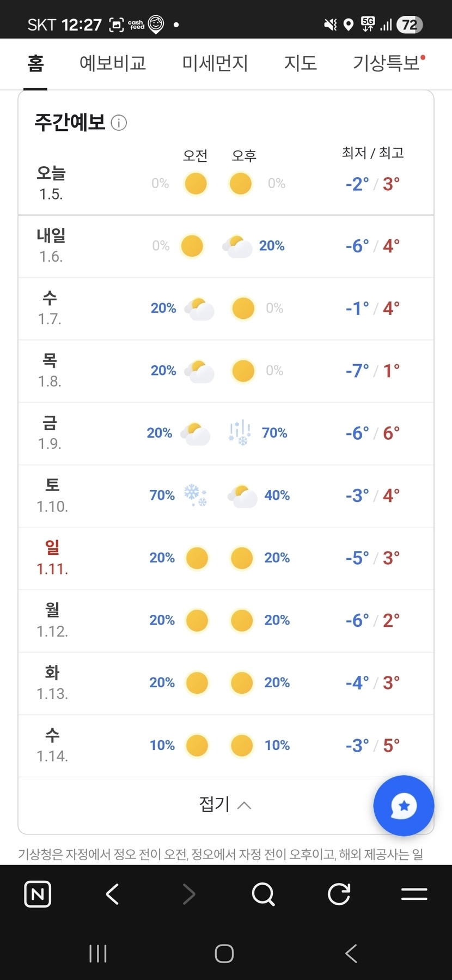Screen dimensions: 452x980
Task: Open the hamburger menu icon
Action: (414, 894)
